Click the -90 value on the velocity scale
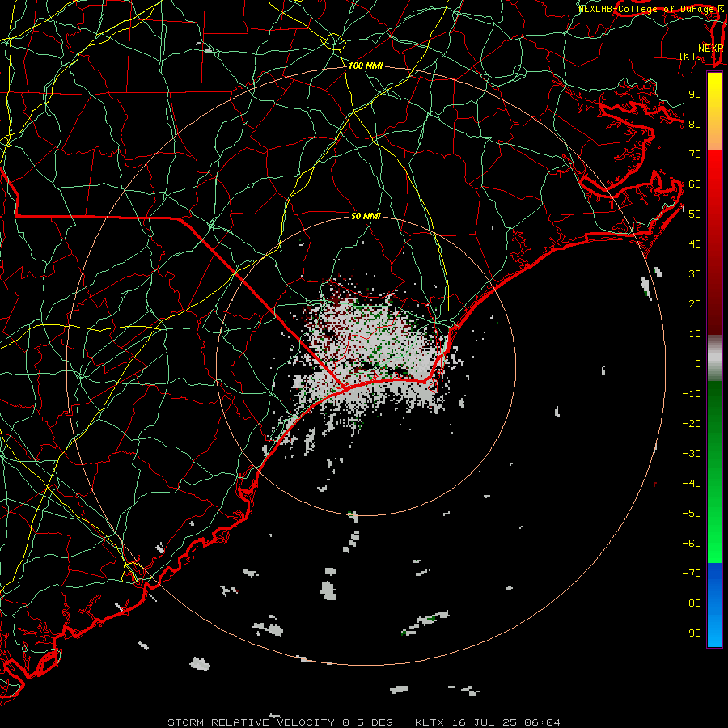Screen dimensions: 728x728 692,633
